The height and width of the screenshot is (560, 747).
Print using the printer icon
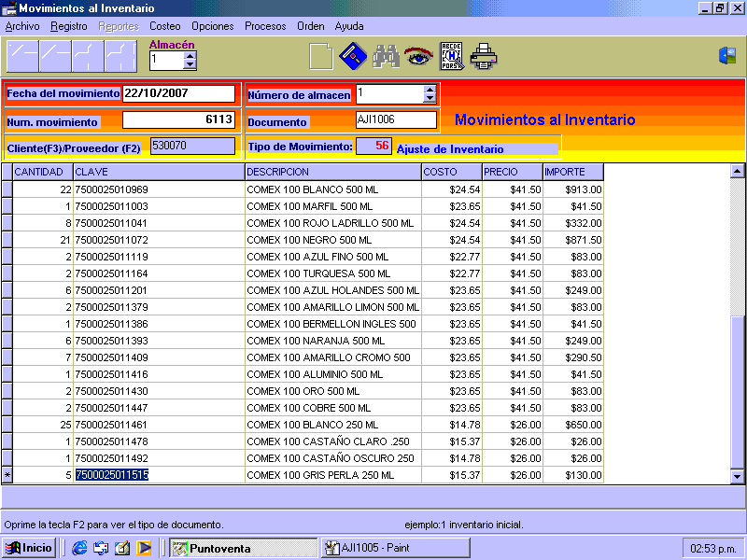pos(484,56)
